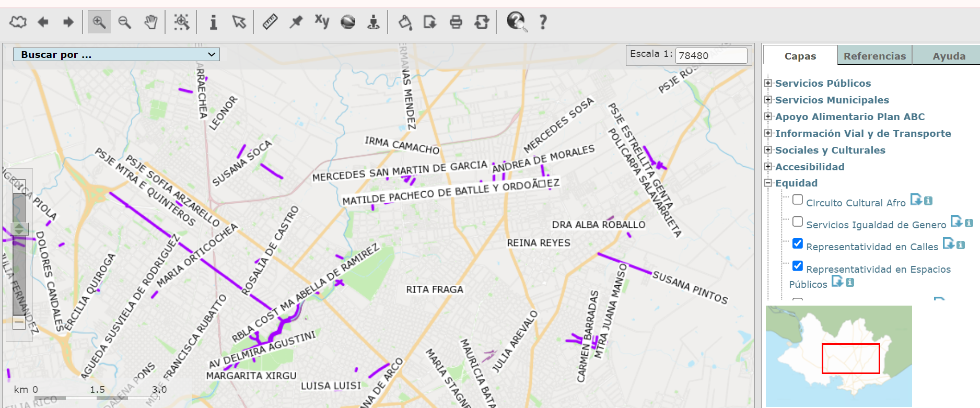Click the pushpin marker tool
Screen dimensions: 980x408
(x=296, y=22)
